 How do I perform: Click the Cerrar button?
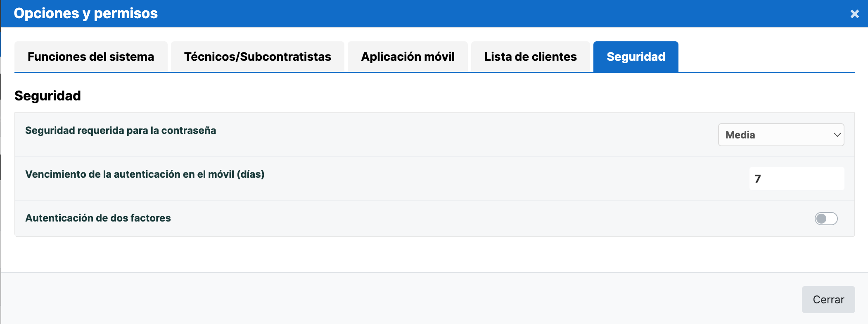pos(828,300)
